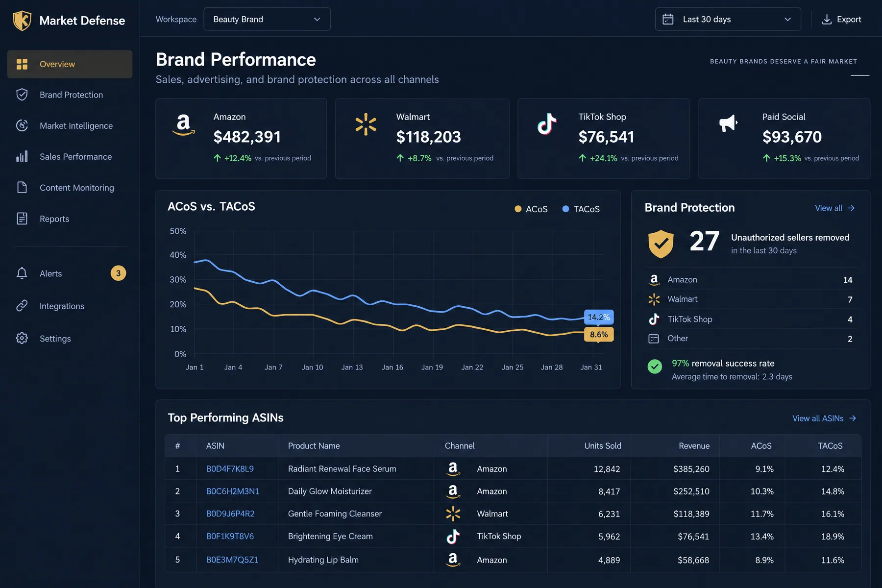This screenshot has width=882, height=588.
Task: Select Sales Performance in the sidebar
Action: pos(70,156)
